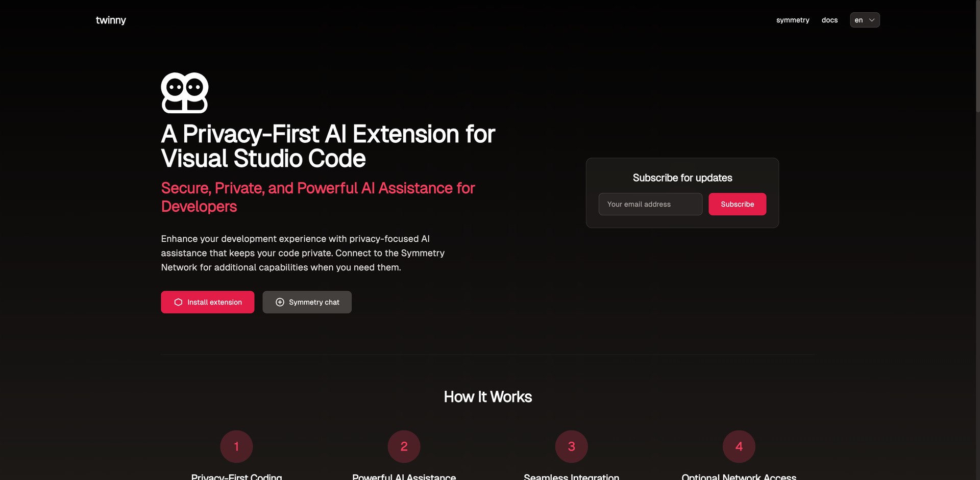The height and width of the screenshot is (480, 980).
Task: Click the main heading A Privacy-First AI Extension
Action: point(328,146)
